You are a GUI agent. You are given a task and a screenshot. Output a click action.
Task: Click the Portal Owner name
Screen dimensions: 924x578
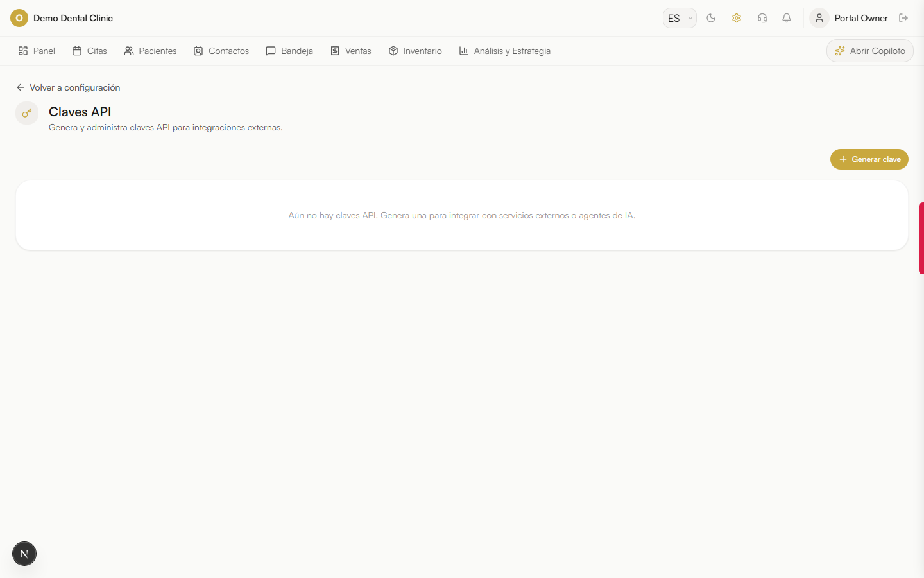coord(861,18)
